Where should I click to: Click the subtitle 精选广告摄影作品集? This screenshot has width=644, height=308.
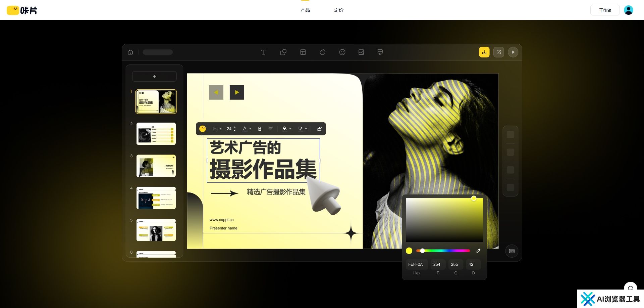click(x=276, y=192)
